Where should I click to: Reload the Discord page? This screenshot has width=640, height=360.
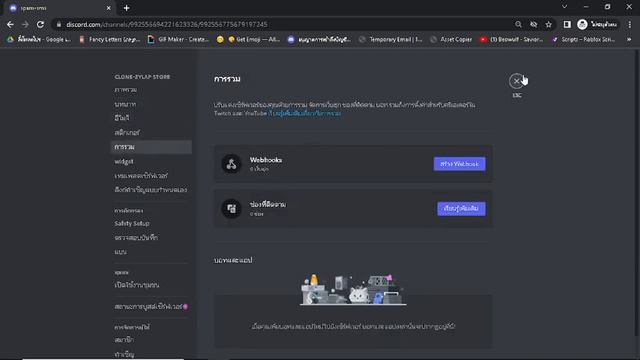[x=40, y=24]
